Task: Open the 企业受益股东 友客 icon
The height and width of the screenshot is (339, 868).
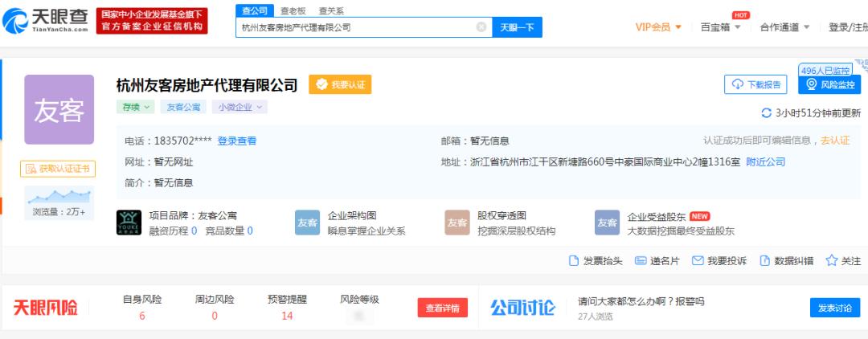Action: pyautogui.click(x=608, y=223)
